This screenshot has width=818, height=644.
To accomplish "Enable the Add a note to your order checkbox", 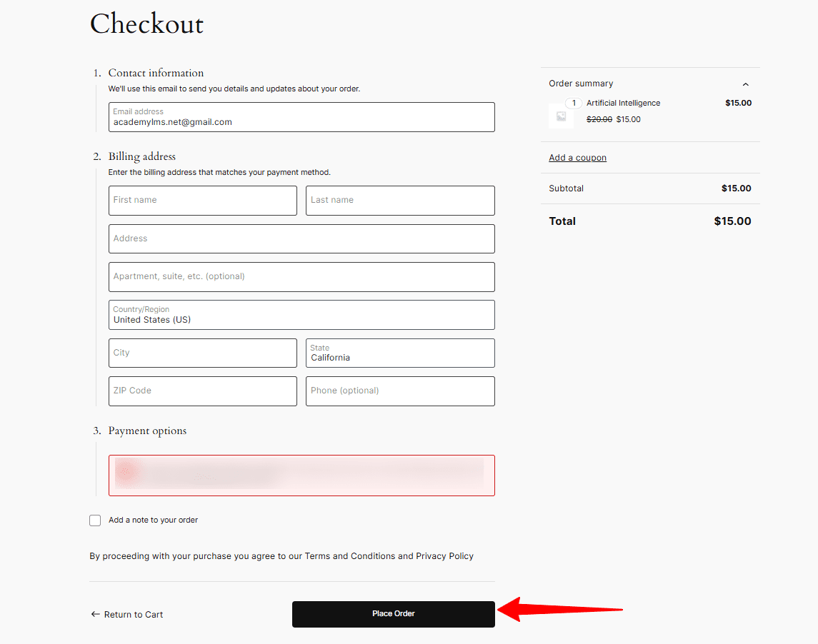I will 95,520.
